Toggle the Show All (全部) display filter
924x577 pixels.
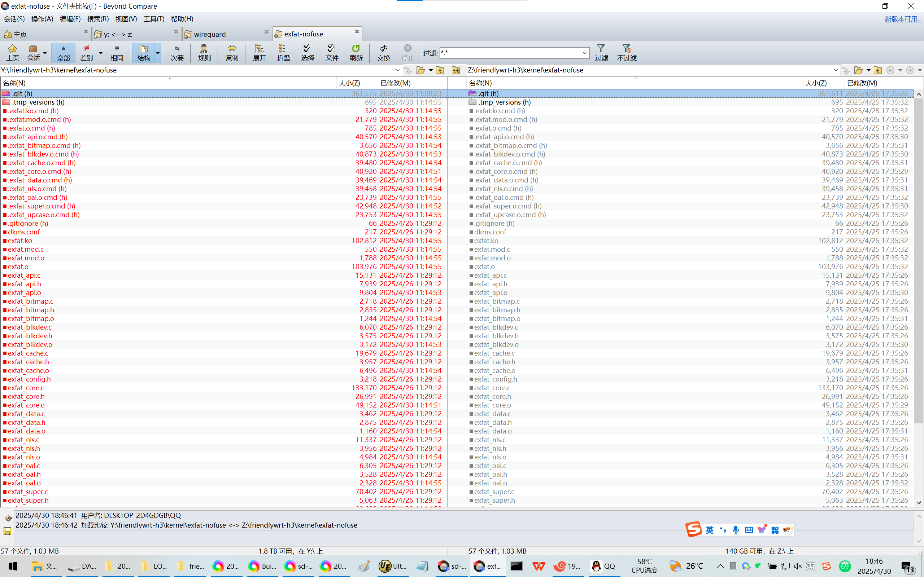64,52
